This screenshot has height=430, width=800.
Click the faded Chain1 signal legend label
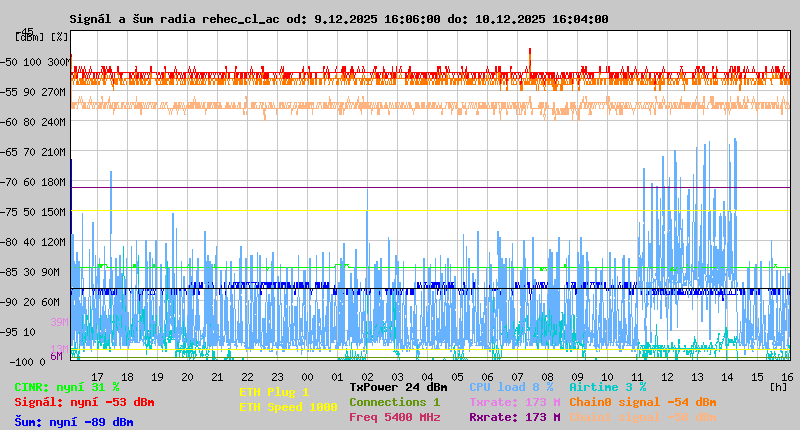[x=643, y=417]
